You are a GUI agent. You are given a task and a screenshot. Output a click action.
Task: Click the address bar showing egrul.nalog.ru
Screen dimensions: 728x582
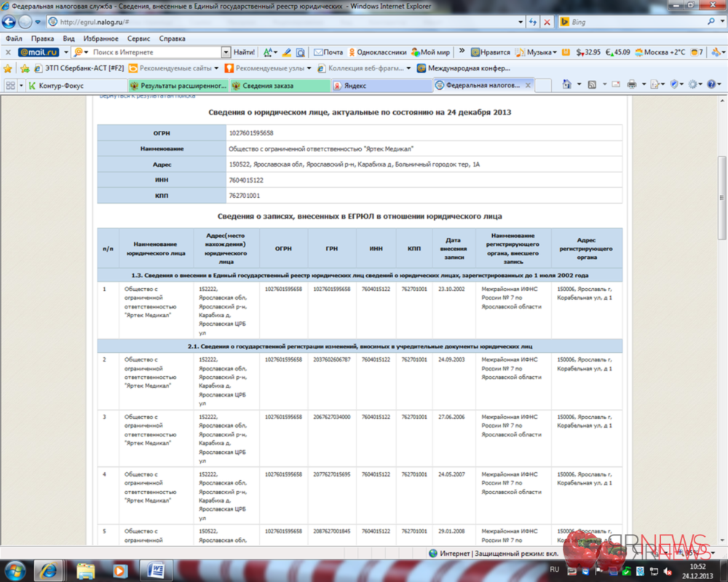(x=283, y=22)
